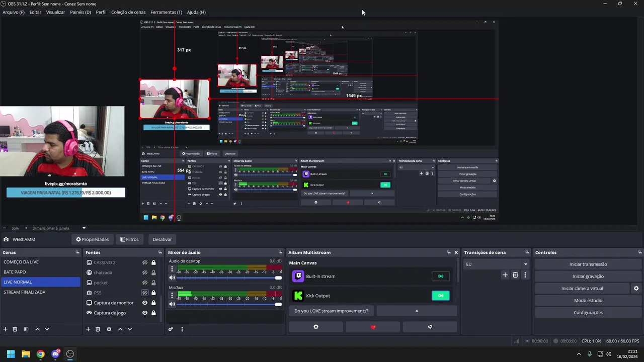The width and height of the screenshot is (644, 362).
Task: Unlock the Captura de jogo source
Action: [x=153, y=313]
